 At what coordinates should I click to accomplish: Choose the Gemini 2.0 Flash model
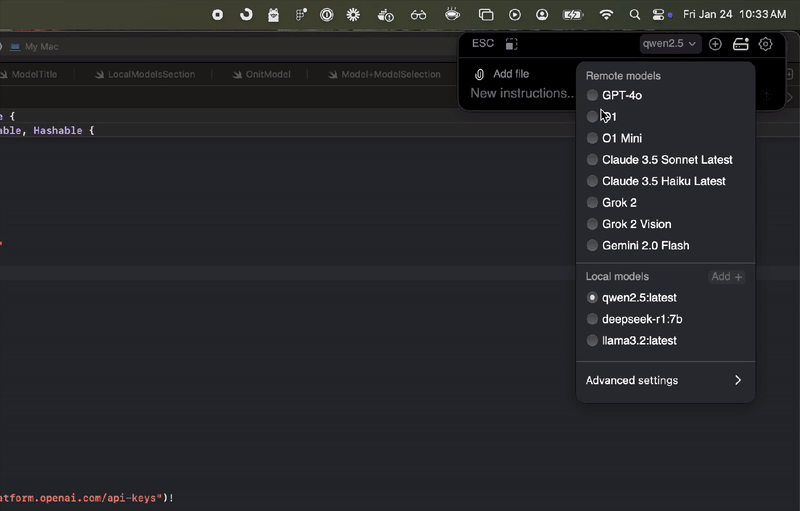(x=645, y=245)
